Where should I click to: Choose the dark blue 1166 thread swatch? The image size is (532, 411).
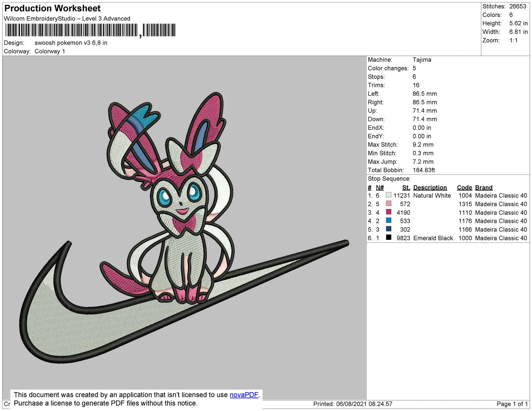(388, 229)
